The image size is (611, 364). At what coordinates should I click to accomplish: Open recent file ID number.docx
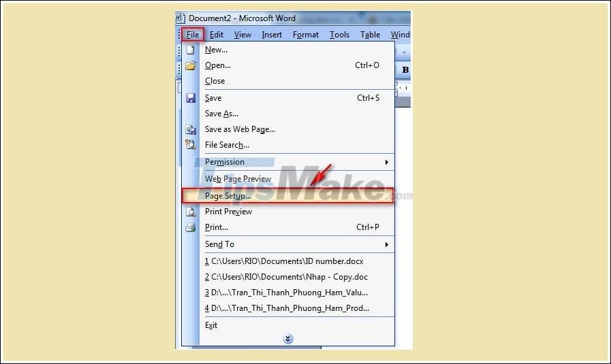click(288, 261)
